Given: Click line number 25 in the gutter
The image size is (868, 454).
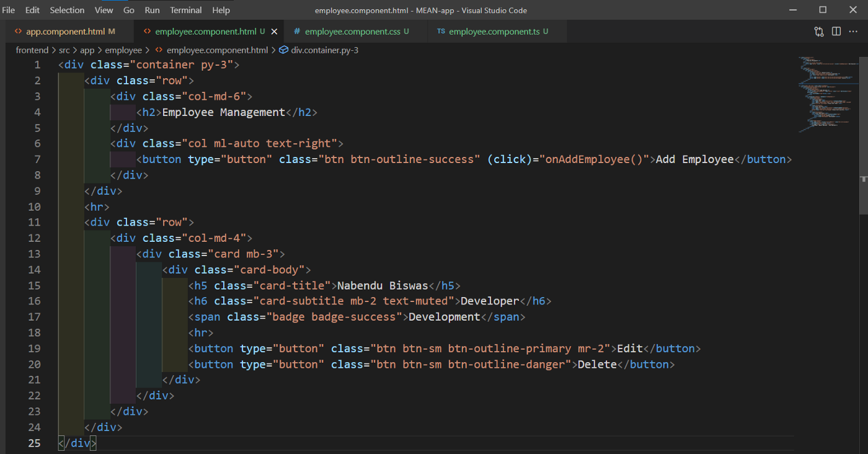Looking at the screenshot, I should (34, 443).
